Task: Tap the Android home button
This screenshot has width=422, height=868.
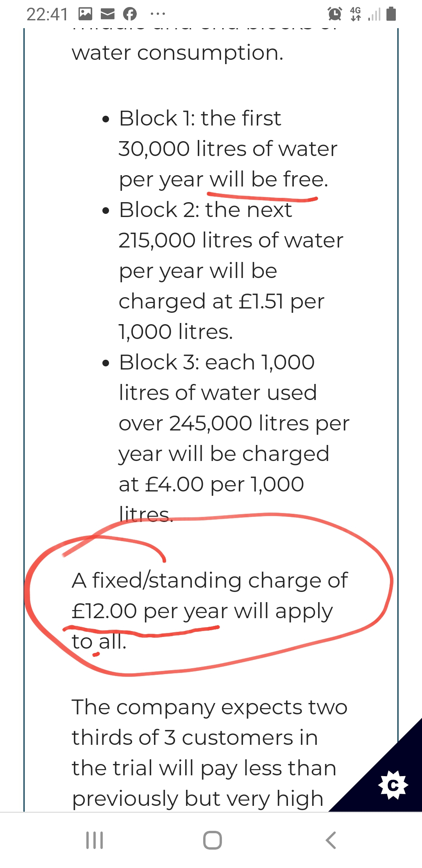Action: click(x=213, y=840)
